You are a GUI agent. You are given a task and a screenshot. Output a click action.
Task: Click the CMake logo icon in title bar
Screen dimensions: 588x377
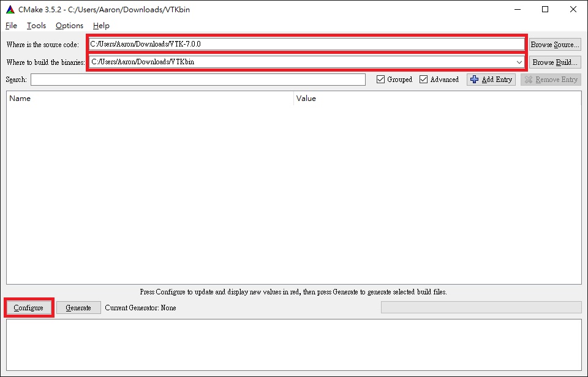10,10
